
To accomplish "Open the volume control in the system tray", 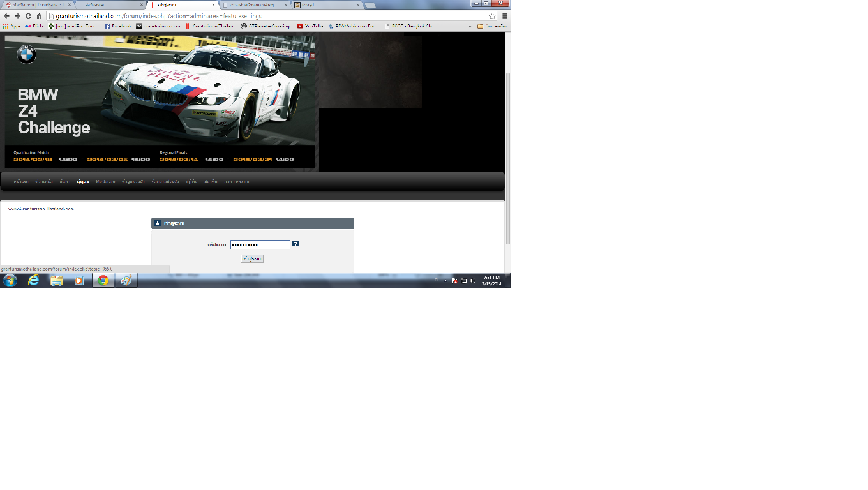I will pyautogui.click(x=473, y=281).
